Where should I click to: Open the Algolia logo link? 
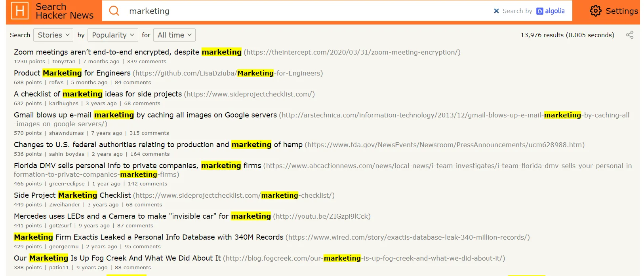(551, 11)
